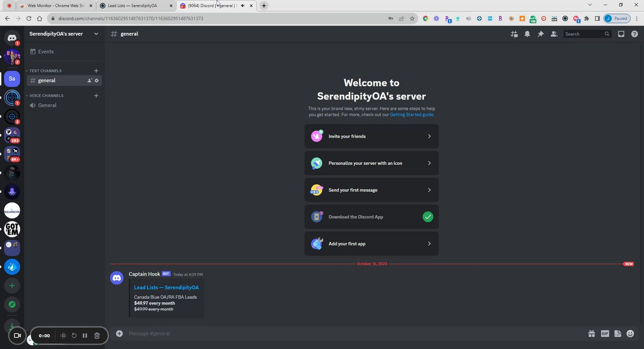Click the Search field in Discord header
644x349 pixels.
pos(587,34)
